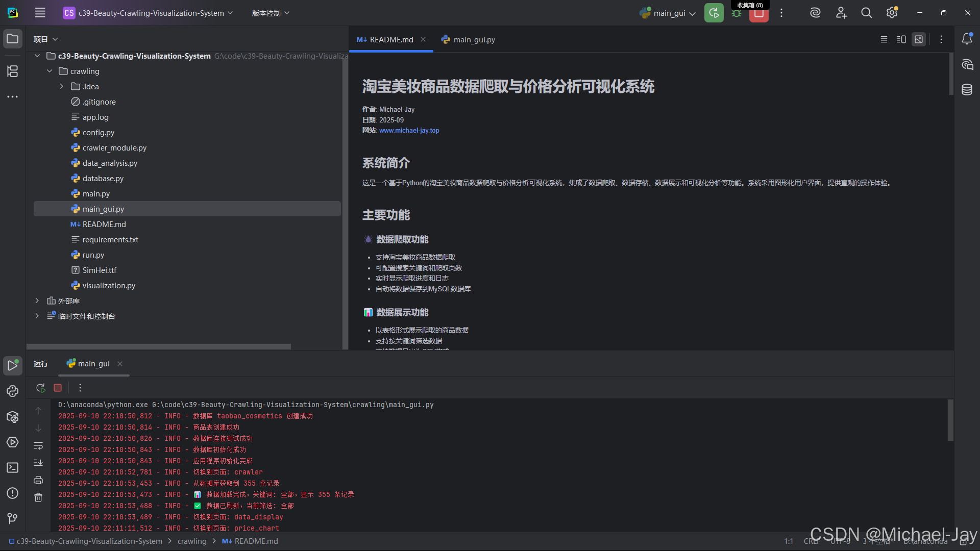980x551 pixels.
Task: Open the Services tool window icon
Action: click(x=13, y=442)
